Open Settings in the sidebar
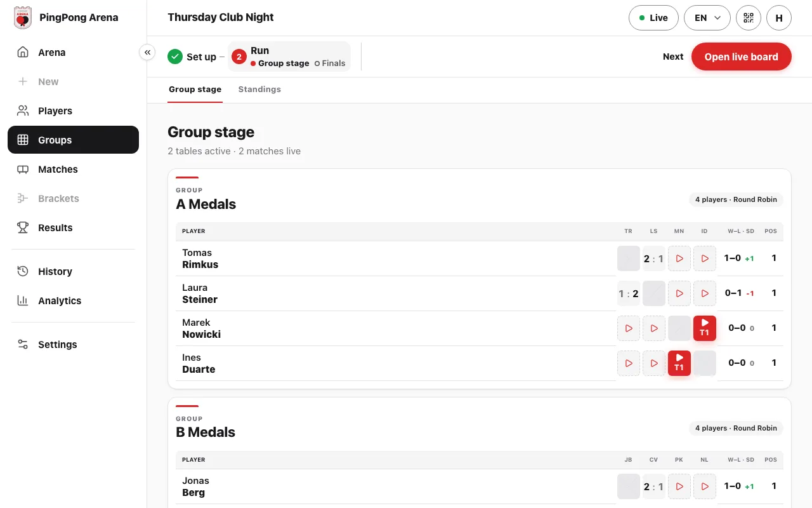Screen dimensions: 812x508 [73, 345]
